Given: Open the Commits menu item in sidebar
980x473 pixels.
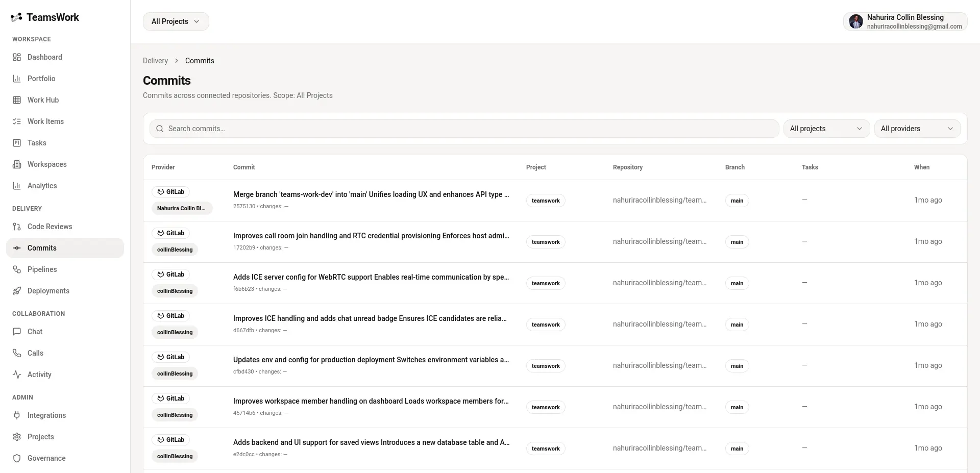Looking at the screenshot, I should pyautogui.click(x=65, y=248).
